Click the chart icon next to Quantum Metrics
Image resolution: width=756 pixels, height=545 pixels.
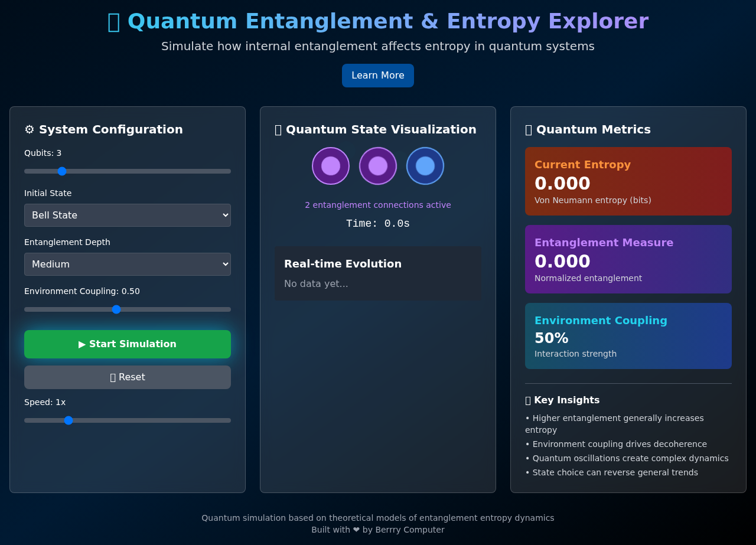coord(527,129)
